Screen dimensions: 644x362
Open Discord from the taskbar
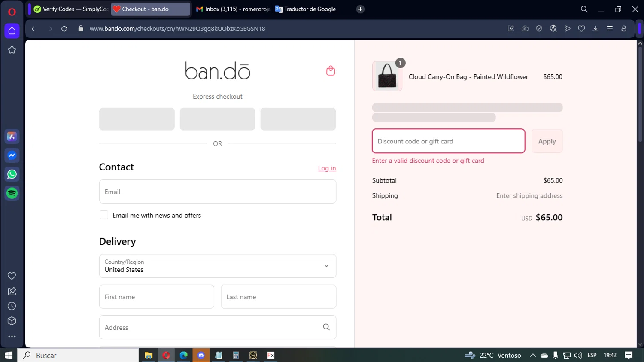201,355
